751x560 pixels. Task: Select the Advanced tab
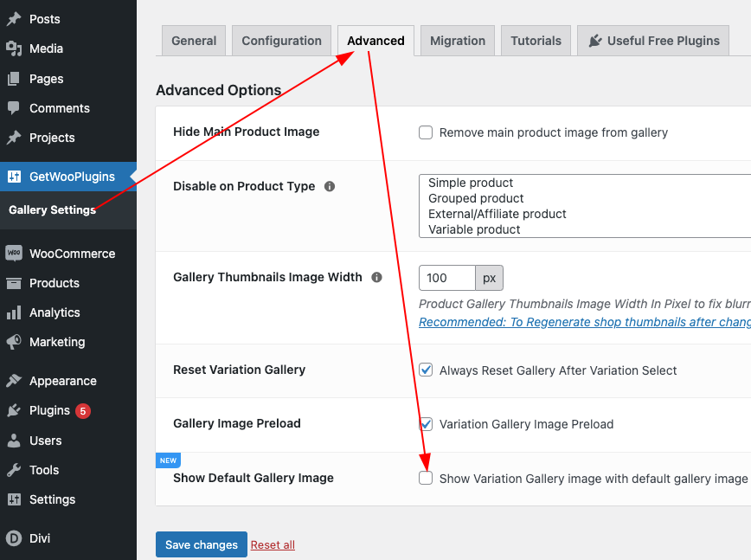(376, 41)
